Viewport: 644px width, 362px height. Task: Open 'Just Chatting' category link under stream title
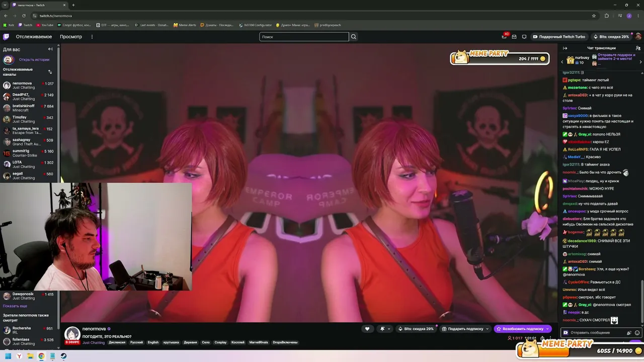click(x=94, y=343)
